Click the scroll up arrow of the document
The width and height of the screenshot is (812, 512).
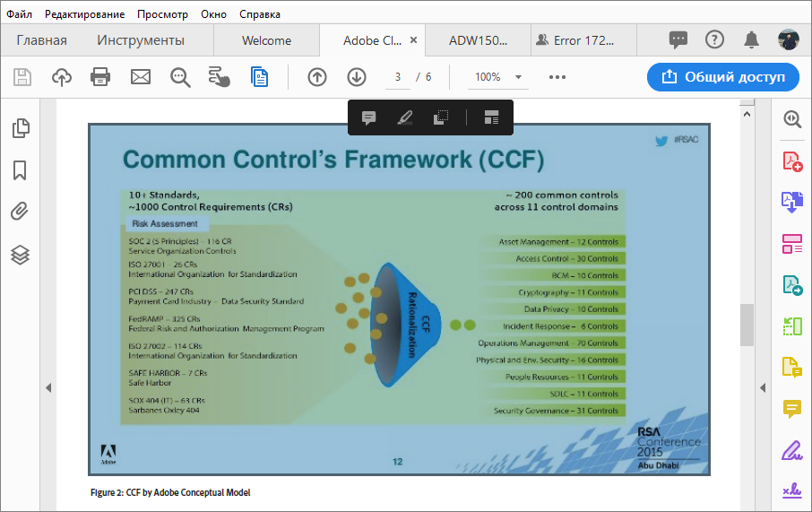[747, 114]
